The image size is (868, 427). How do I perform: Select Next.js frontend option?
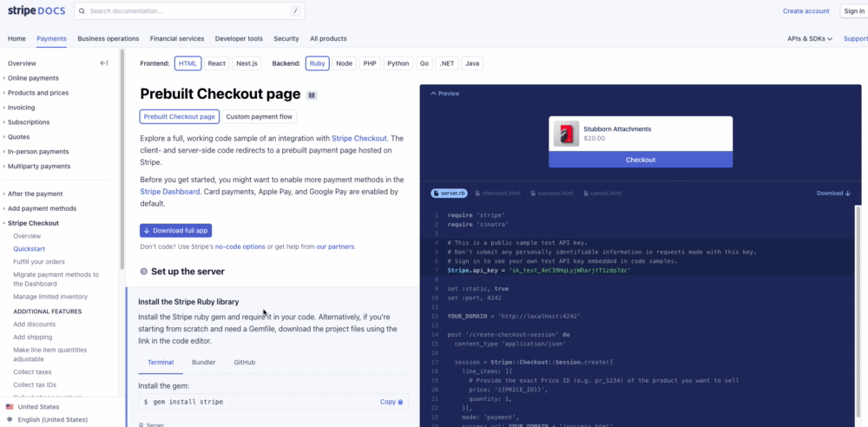point(247,63)
